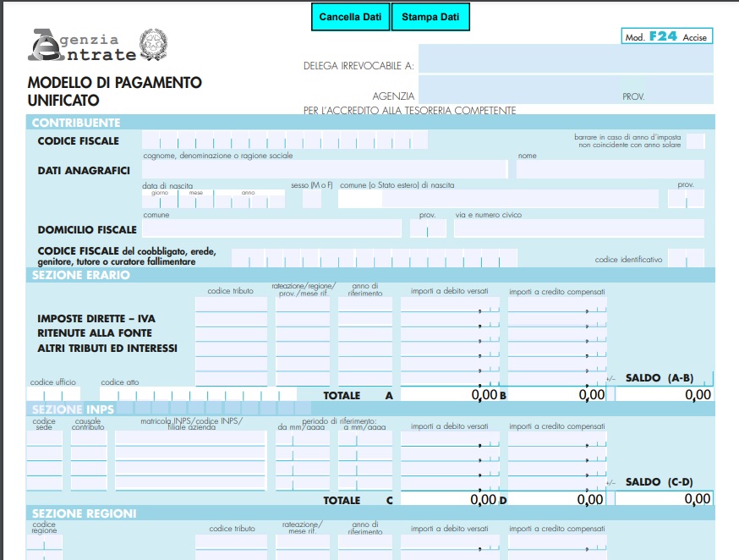The width and height of the screenshot is (739, 560).
Task: Click the Cancella Dati button
Action: tap(349, 16)
